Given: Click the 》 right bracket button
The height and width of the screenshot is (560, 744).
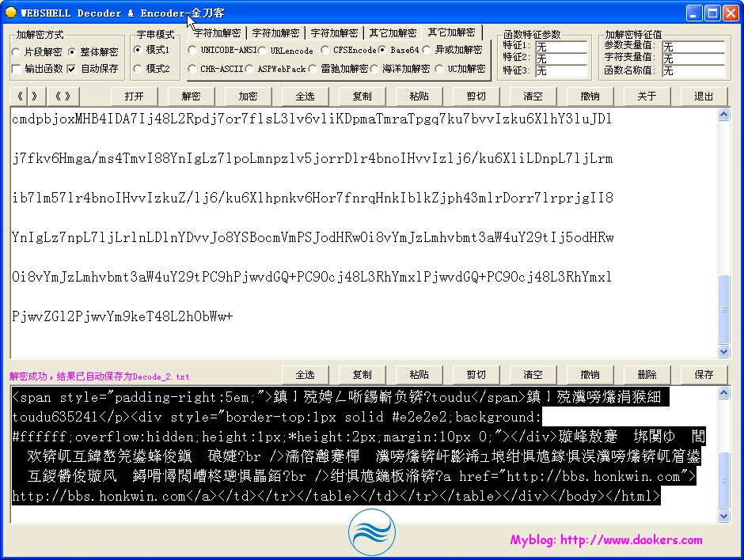Looking at the screenshot, I should pos(37,96).
